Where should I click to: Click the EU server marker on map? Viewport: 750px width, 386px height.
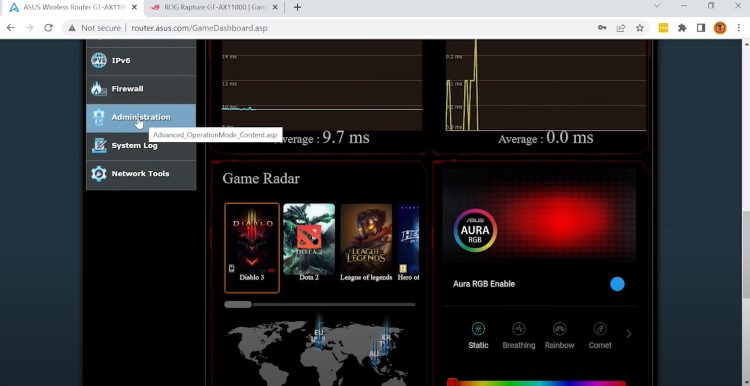point(319,332)
